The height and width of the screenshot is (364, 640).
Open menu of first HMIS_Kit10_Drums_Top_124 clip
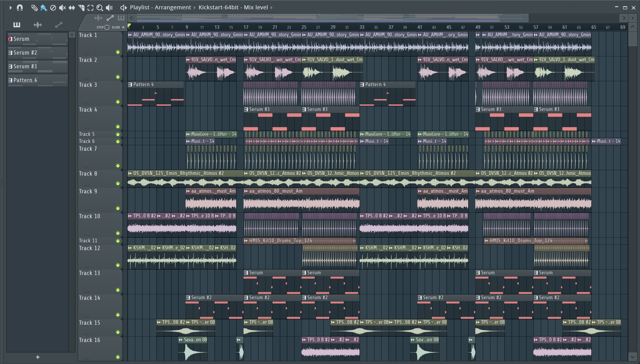click(x=246, y=241)
